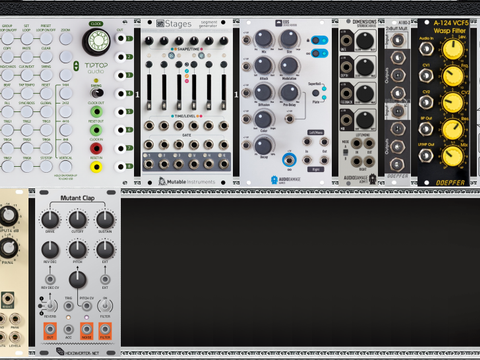Flip the Filter On switch on Mutant Clap
The width and height of the screenshot is (480, 360).
coord(105,305)
